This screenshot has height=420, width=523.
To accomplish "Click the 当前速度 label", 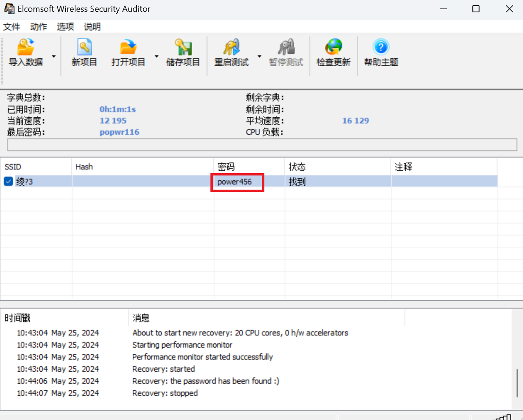I will (x=26, y=121).
